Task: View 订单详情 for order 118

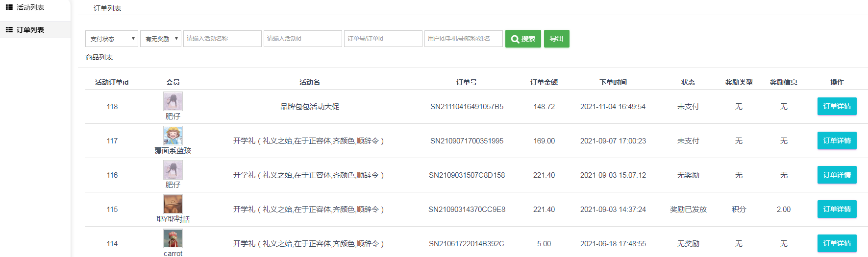Action: [x=837, y=106]
